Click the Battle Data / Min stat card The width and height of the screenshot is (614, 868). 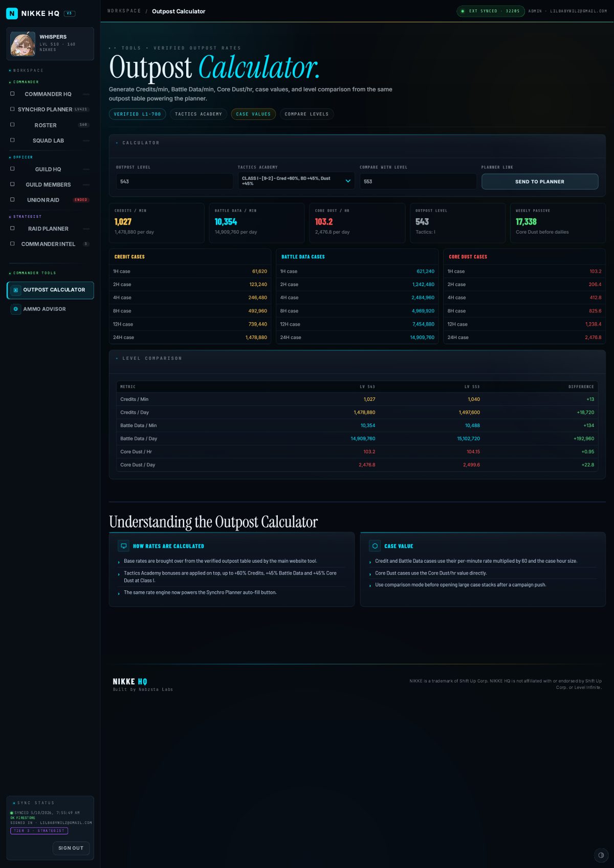coord(257,222)
